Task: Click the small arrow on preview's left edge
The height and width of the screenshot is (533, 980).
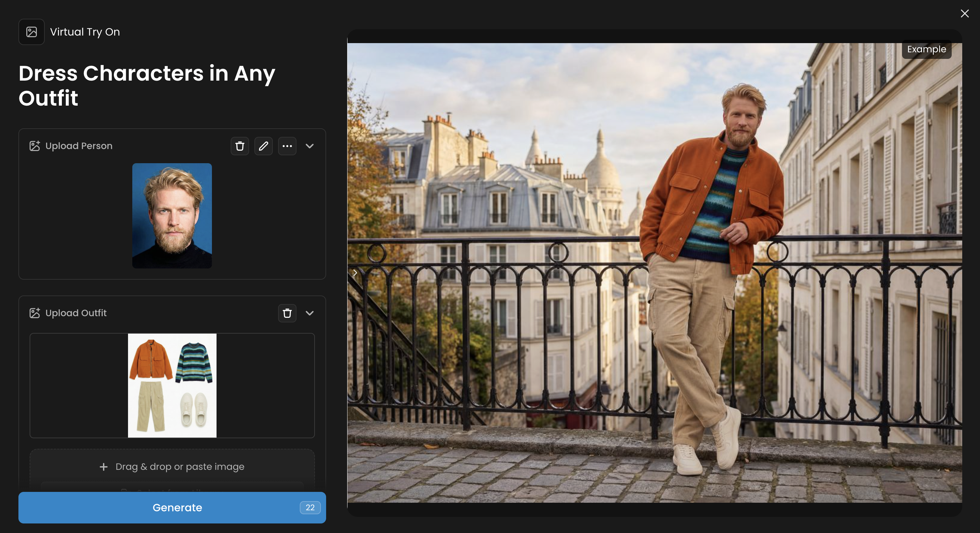Action: (x=355, y=273)
